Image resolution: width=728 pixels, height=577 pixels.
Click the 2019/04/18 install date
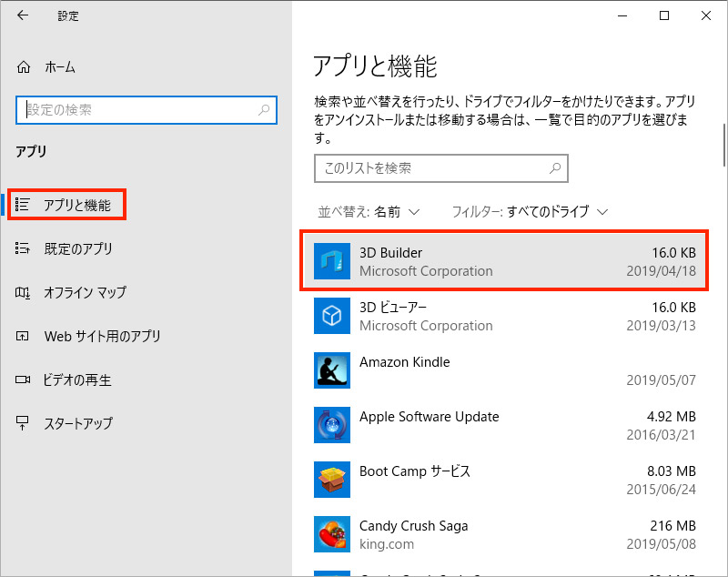(x=662, y=270)
